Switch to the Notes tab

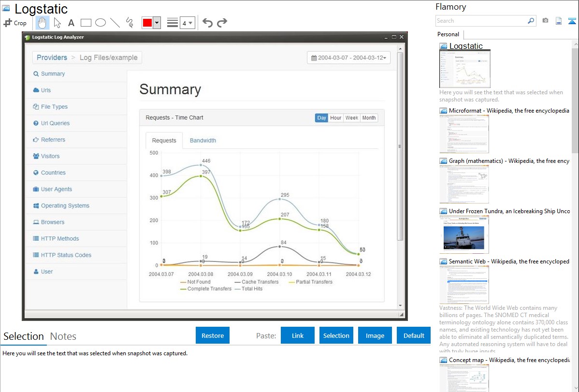click(63, 336)
